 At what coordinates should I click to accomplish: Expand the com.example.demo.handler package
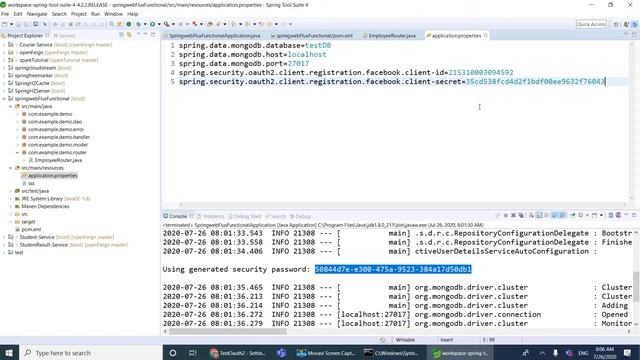18,137
